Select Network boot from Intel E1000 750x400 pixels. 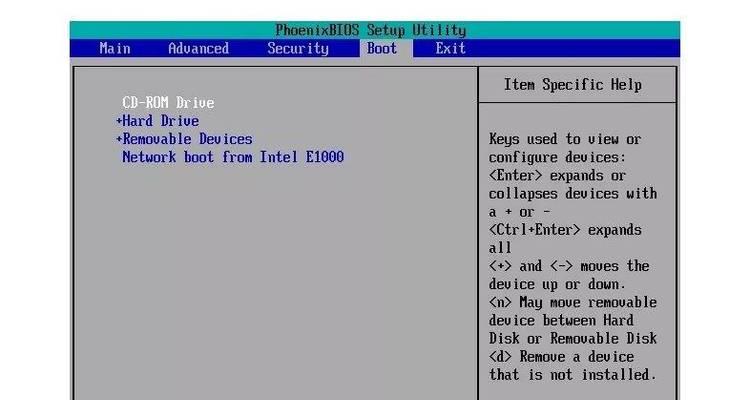233,157
